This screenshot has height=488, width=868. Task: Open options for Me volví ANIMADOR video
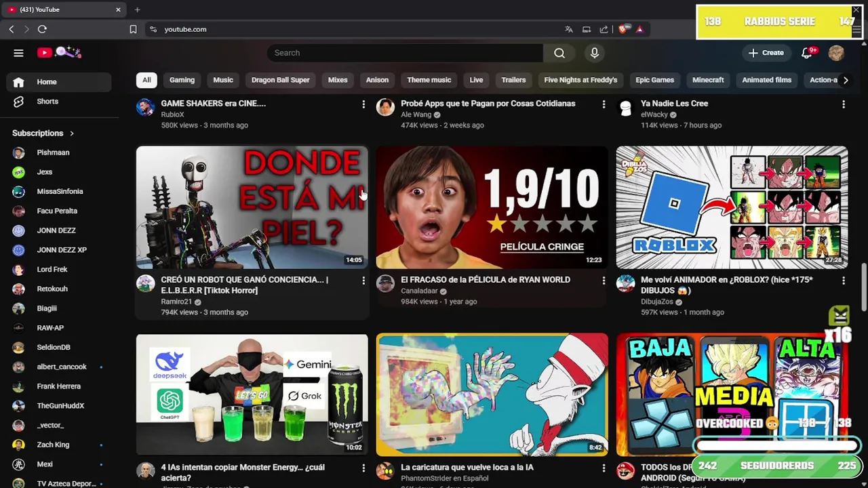844,281
